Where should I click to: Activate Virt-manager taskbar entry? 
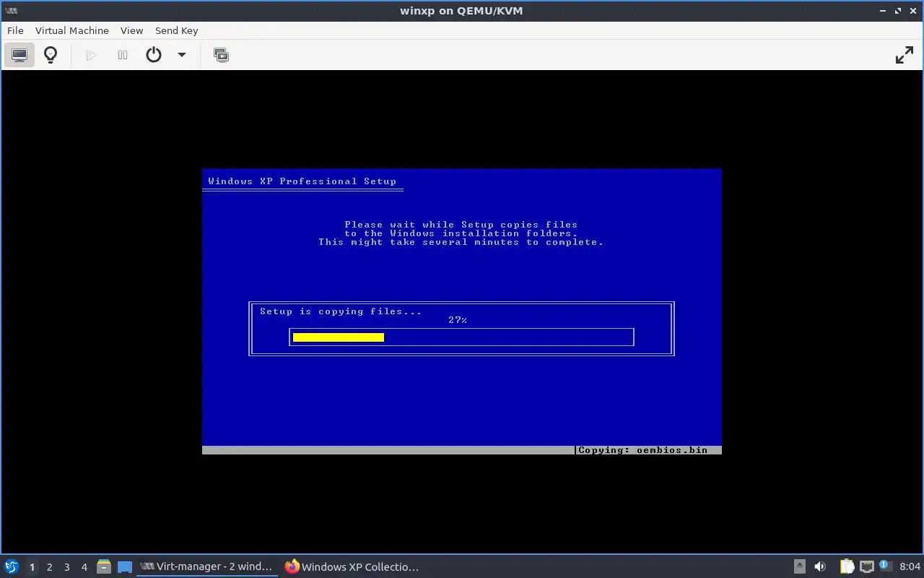coord(207,567)
